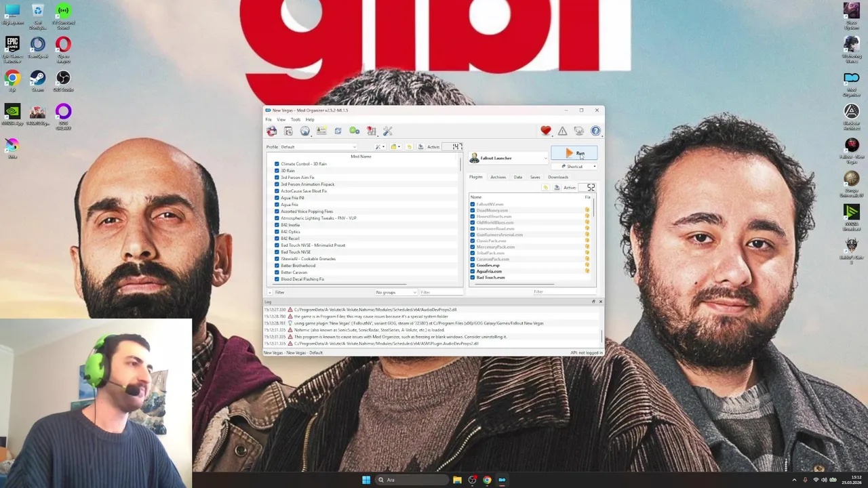Open the blue Help question mark icon
This screenshot has width=868, height=488.
(595, 131)
